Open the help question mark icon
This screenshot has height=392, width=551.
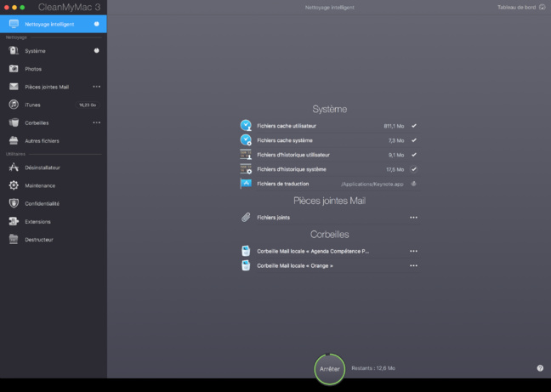pos(540,368)
